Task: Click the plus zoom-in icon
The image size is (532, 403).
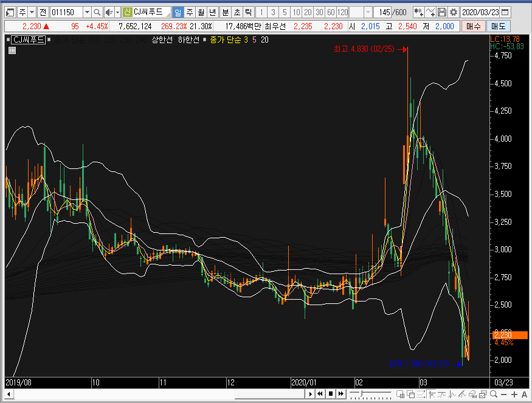Action: coord(514,394)
